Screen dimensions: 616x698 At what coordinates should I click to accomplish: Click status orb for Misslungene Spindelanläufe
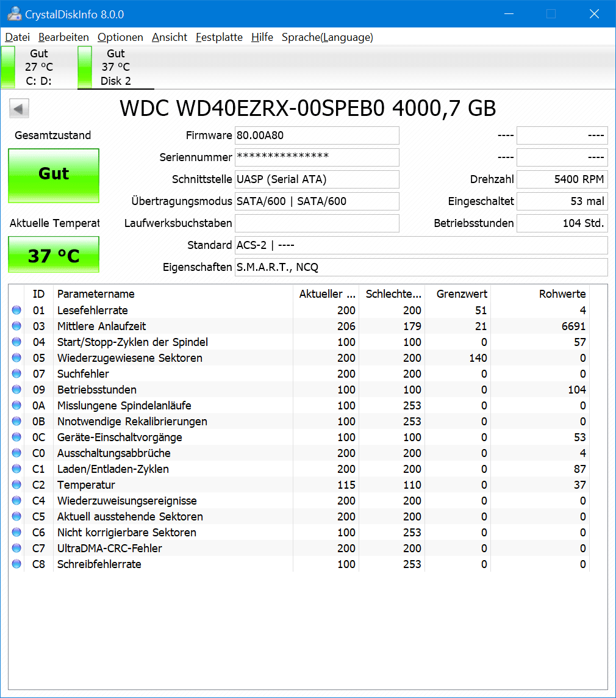pyautogui.click(x=16, y=405)
